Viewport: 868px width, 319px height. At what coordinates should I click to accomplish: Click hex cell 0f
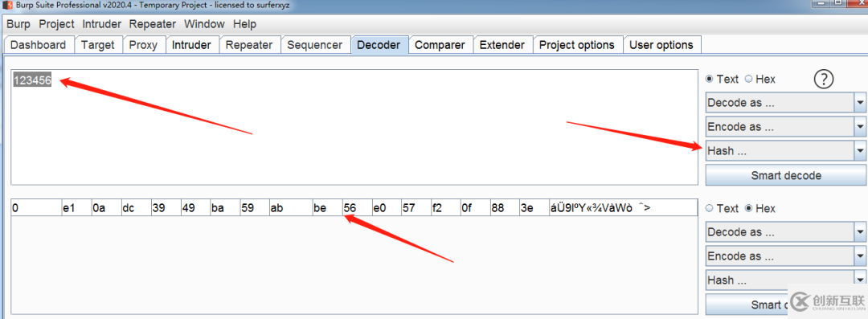point(476,208)
